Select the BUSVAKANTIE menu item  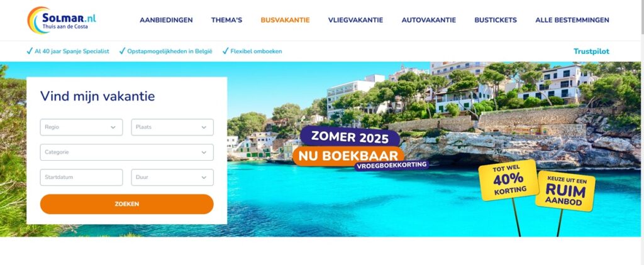[285, 20]
